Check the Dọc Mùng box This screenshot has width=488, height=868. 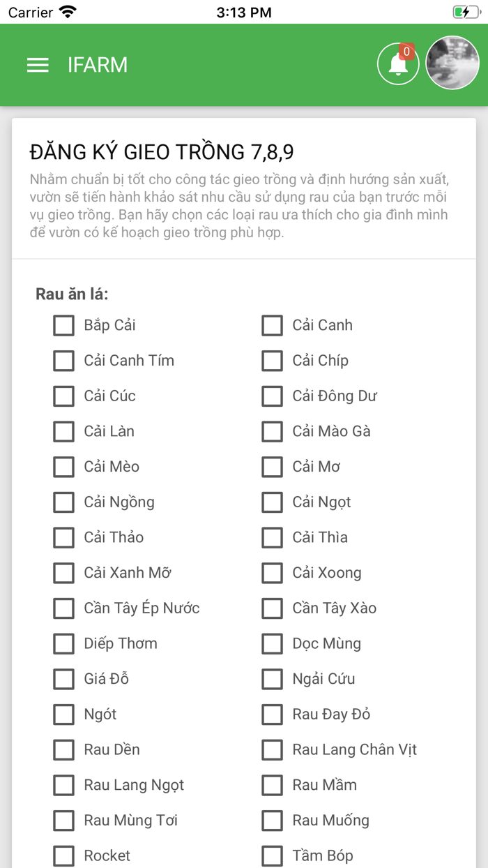click(x=273, y=644)
